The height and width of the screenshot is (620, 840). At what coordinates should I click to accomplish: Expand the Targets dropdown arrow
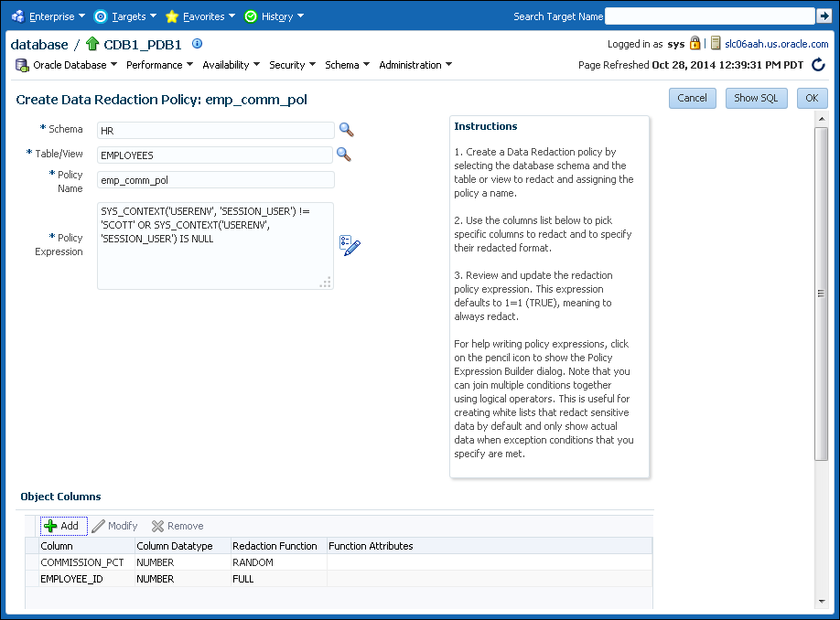click(153, 16)
